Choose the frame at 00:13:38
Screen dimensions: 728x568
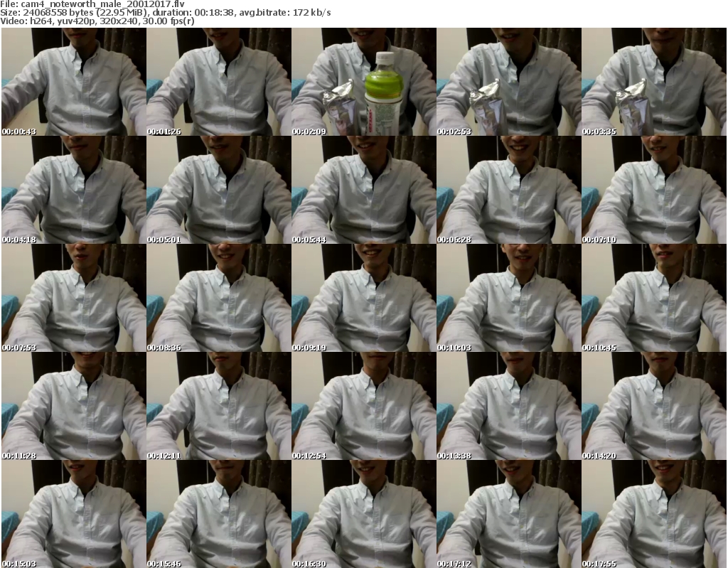509,406
